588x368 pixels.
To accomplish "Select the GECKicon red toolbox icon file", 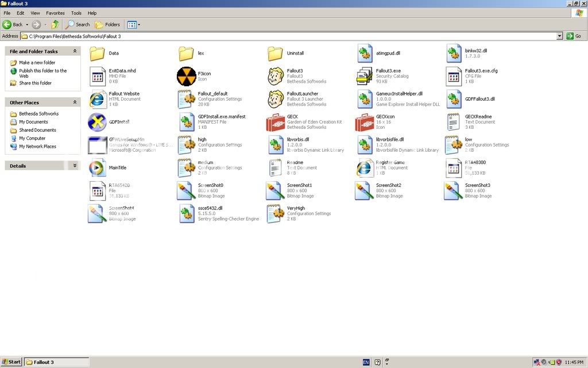I will 364,121.
